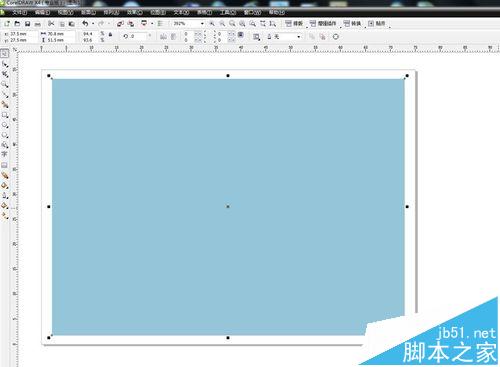Select the Interactive Blend tool
The image size is (500, 367).
tap(5, 175)
